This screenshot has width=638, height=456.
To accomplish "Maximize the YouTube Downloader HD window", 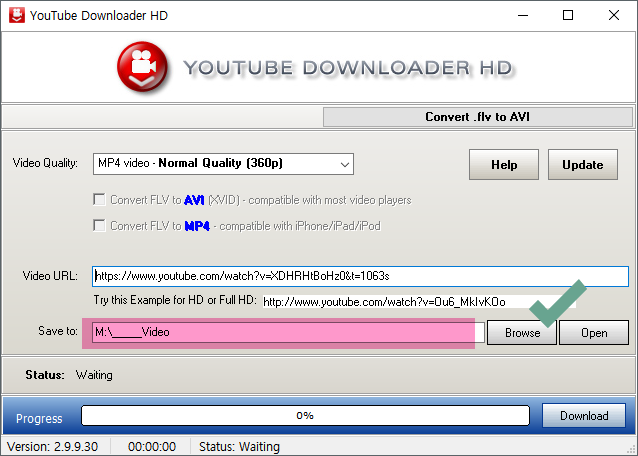I will (x=568, y=15).
